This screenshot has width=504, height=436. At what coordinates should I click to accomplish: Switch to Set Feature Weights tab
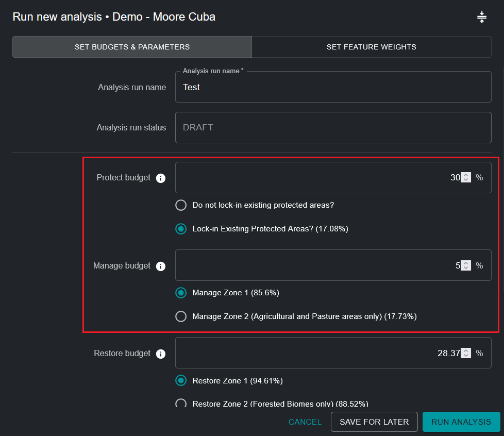(x=371, y=47)
